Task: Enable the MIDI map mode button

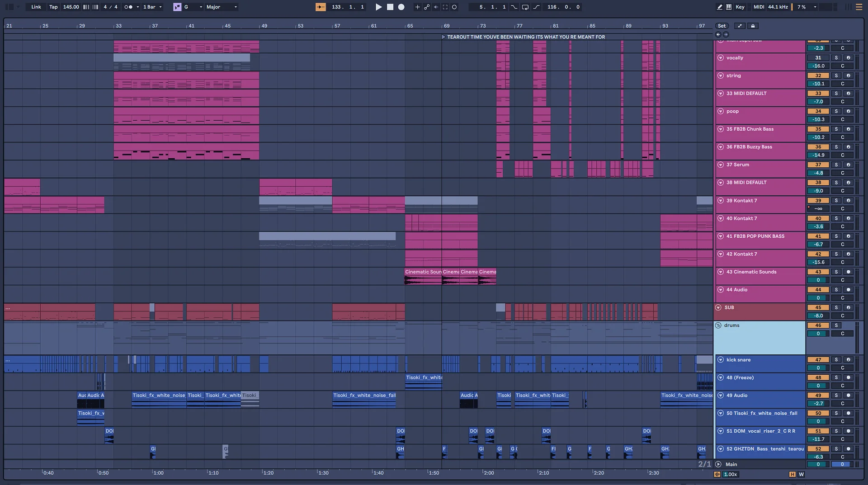Action: coord(759,7)
